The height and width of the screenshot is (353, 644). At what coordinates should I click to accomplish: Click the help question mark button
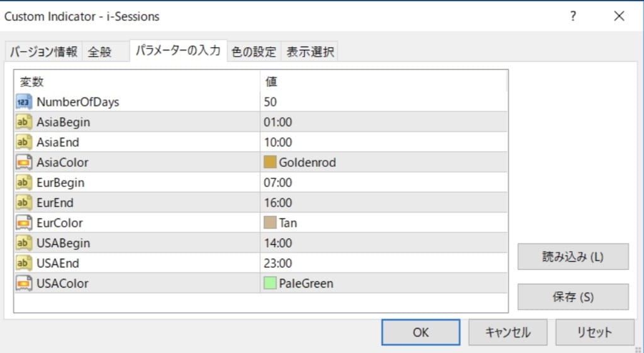[573, 16]
